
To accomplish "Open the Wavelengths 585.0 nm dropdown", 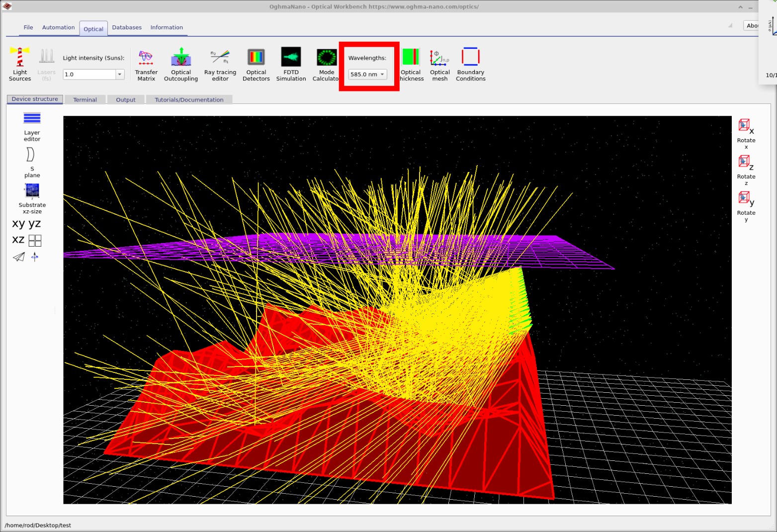I will [x=367, y=74].
